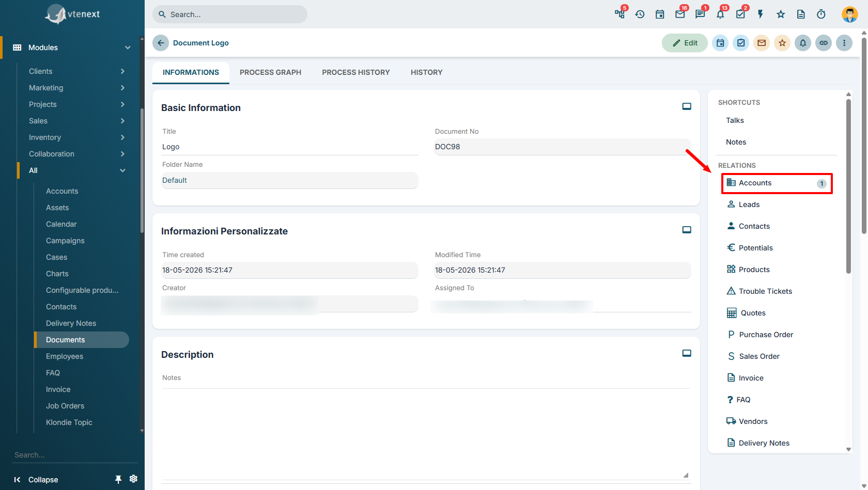Screen dimensions: 868x490
Task: Expand the Clients menu group
Action: tap(76, 71)
